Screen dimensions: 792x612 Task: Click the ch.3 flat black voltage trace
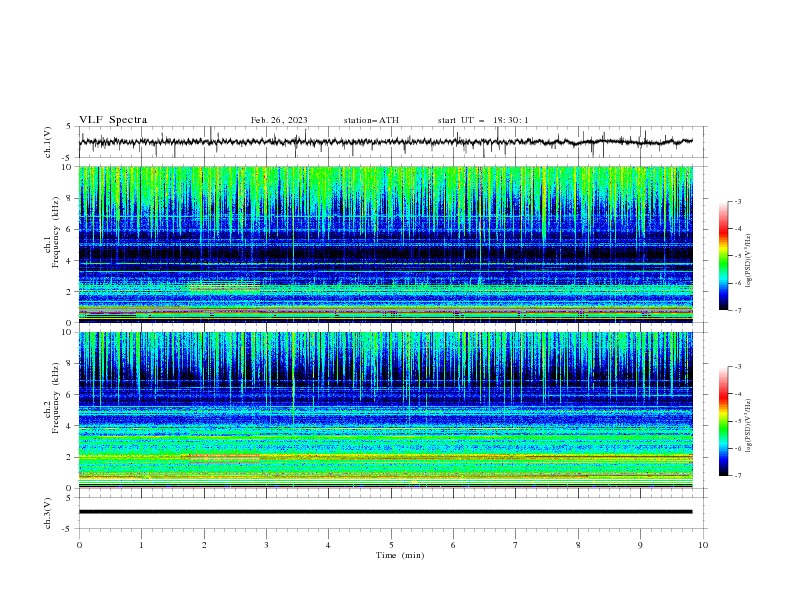point(385,512)
